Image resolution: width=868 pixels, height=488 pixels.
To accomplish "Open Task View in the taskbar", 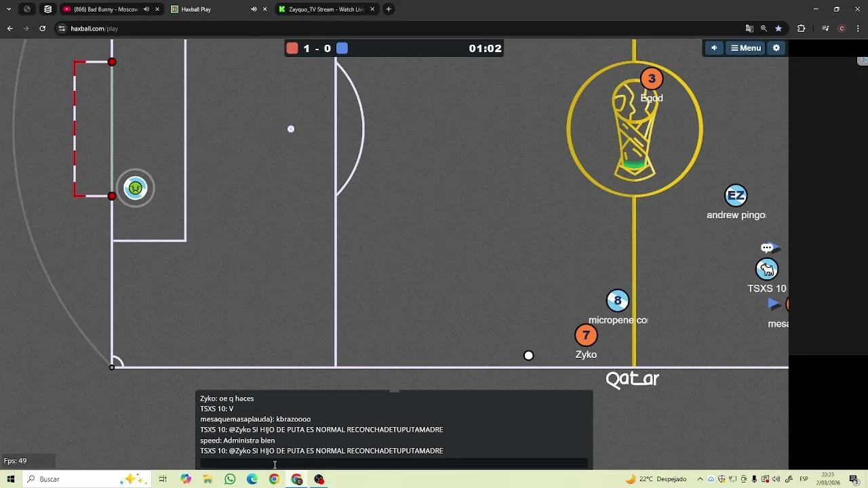I will tap(163, 479).
